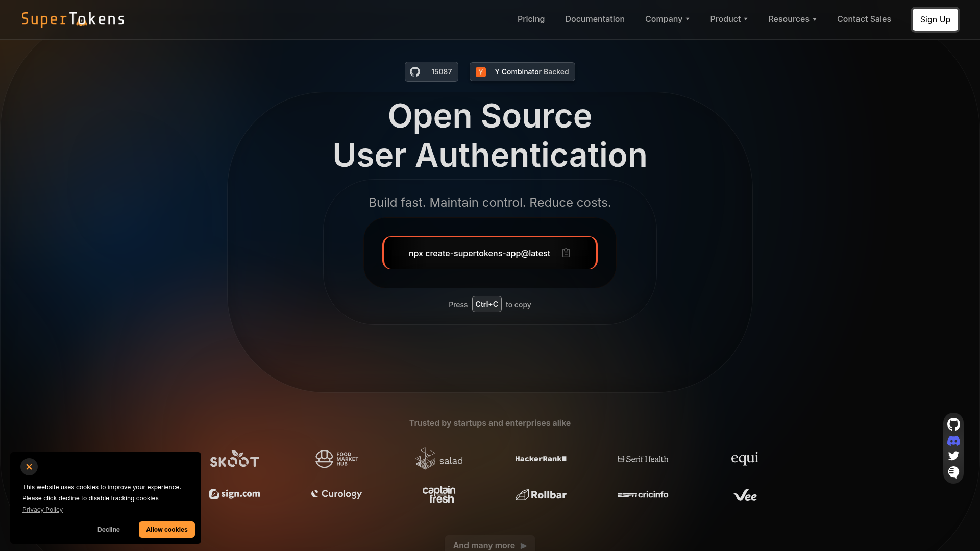Click the Food Market Hub logo

coord(337,459)
